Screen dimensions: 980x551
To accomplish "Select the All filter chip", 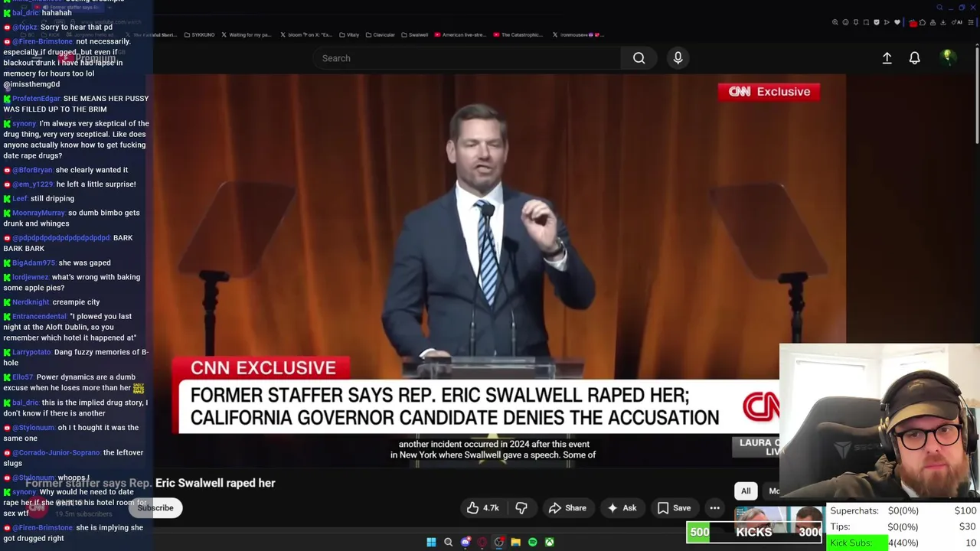I will [746, 491].
